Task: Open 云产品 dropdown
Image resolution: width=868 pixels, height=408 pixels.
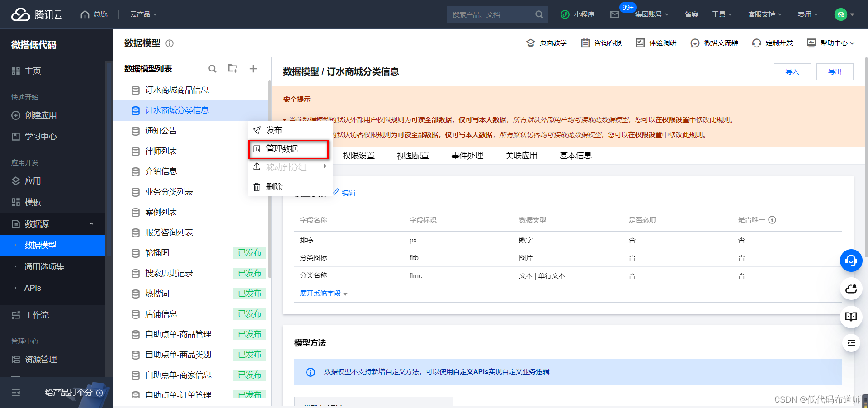Action: pos(143,14)
